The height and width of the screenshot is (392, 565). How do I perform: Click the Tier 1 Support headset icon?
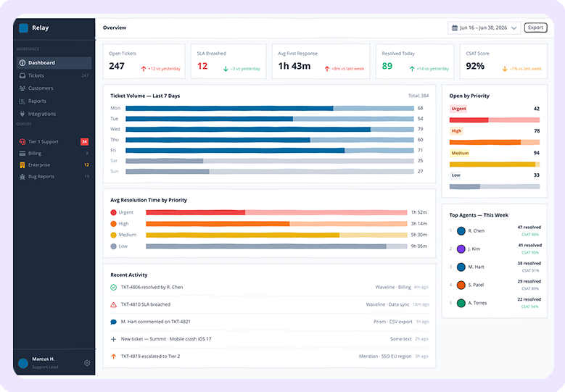tap(22, 142)
